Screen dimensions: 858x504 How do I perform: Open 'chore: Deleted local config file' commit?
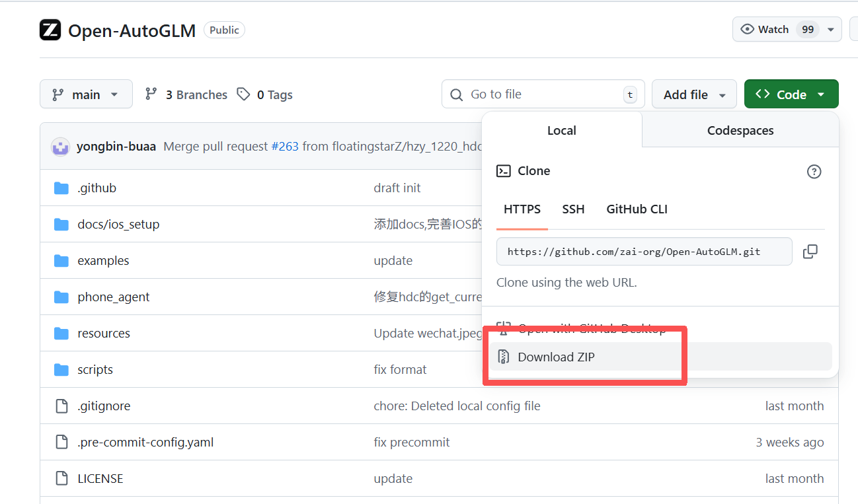(457, 406)
